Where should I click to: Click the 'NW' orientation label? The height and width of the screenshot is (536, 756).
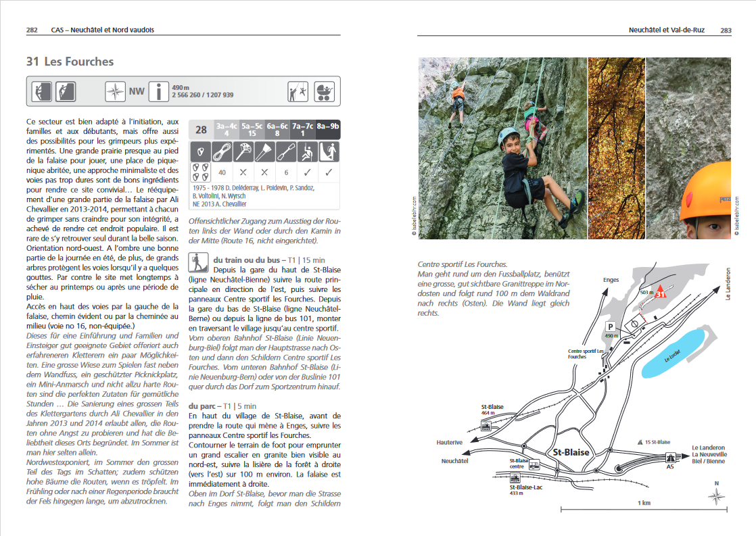pyautogui.click(x=137, y=91)
